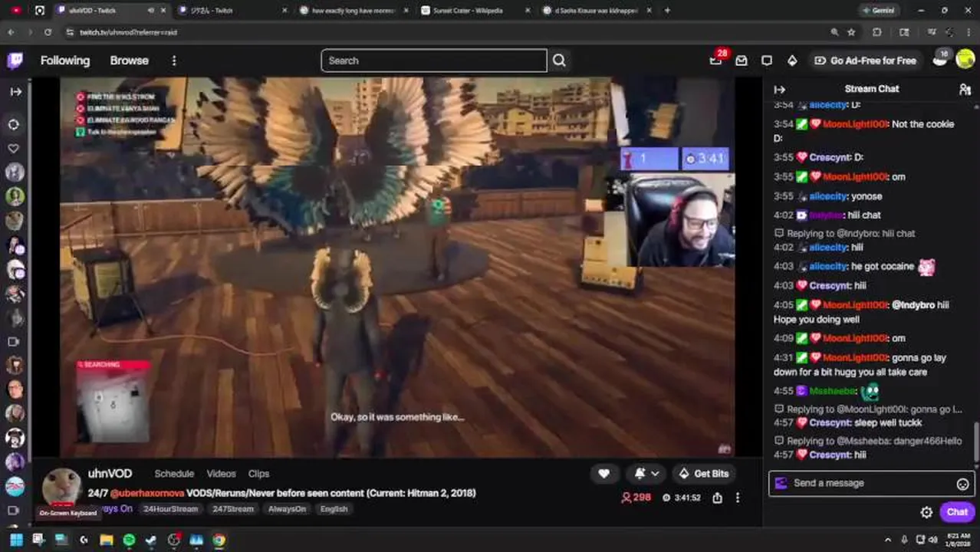Open uhnVOD Videos tab
Viewport: 980px width, 552px height.
pyautogui.click(x=221, y=474)
